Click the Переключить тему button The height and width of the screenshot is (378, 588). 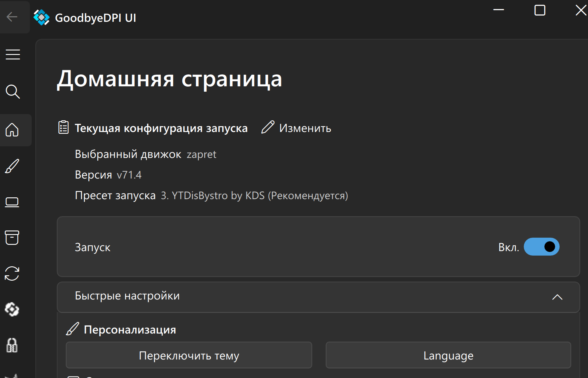coord(189,355)
